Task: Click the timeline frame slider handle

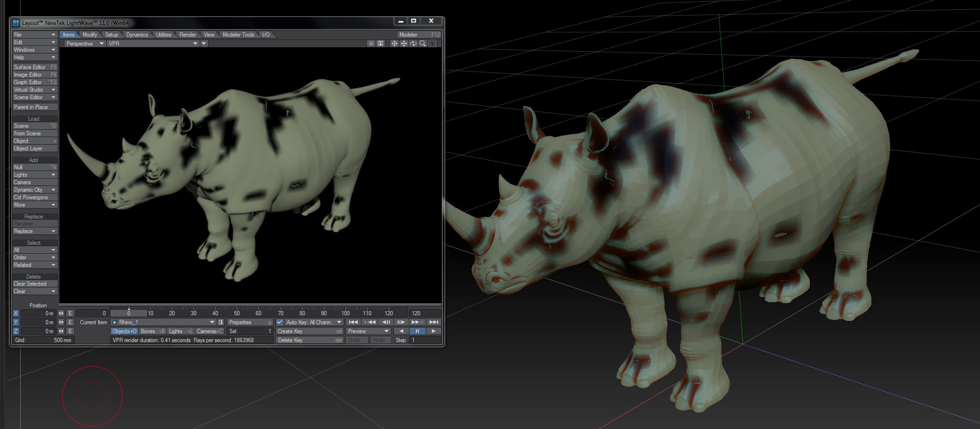Action: point(129,313)
